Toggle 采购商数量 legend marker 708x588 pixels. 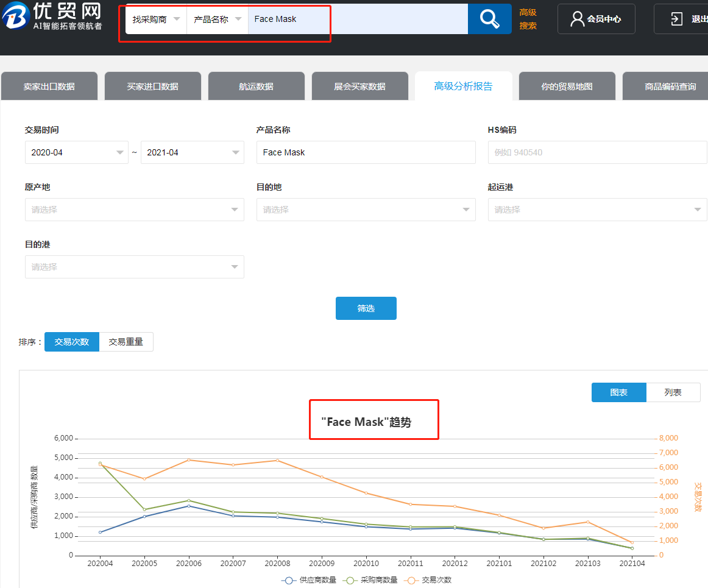350,580
